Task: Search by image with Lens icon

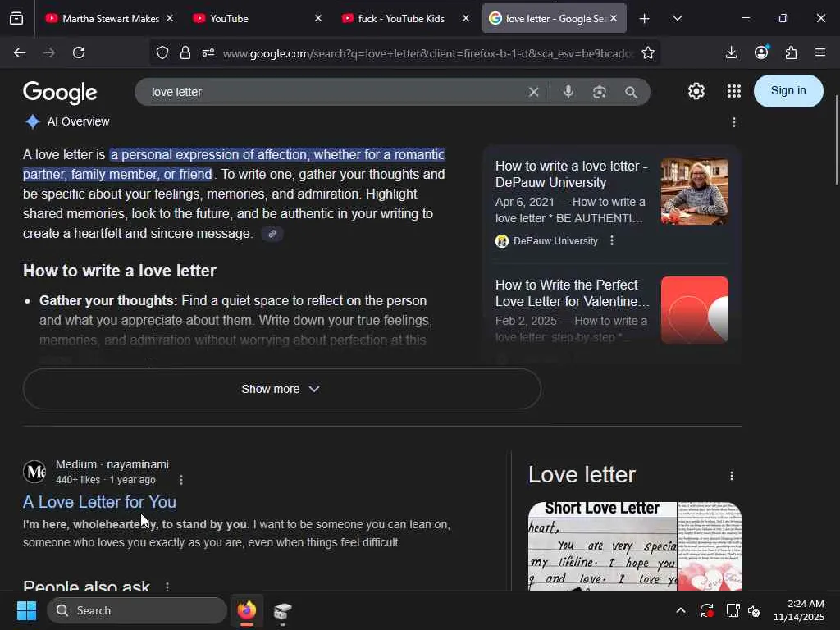Action: 600,92
